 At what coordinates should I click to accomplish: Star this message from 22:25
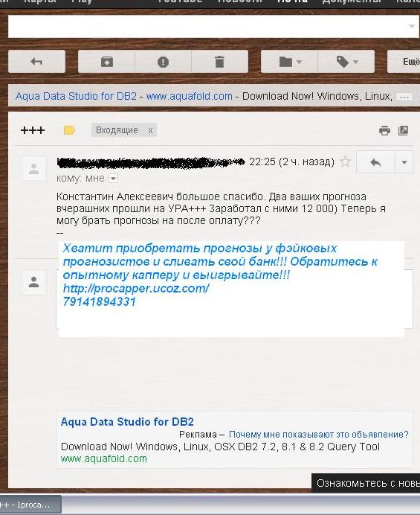[x=345, y=161]
